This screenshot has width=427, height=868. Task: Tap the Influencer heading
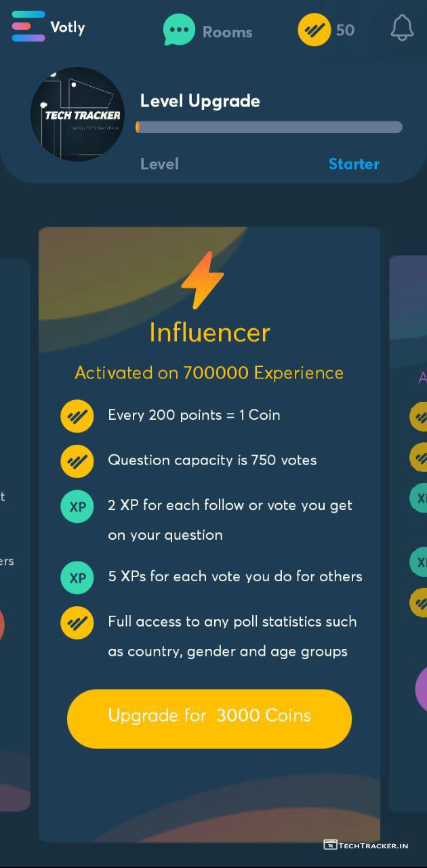pyautogui.click(x=209, y=332)
